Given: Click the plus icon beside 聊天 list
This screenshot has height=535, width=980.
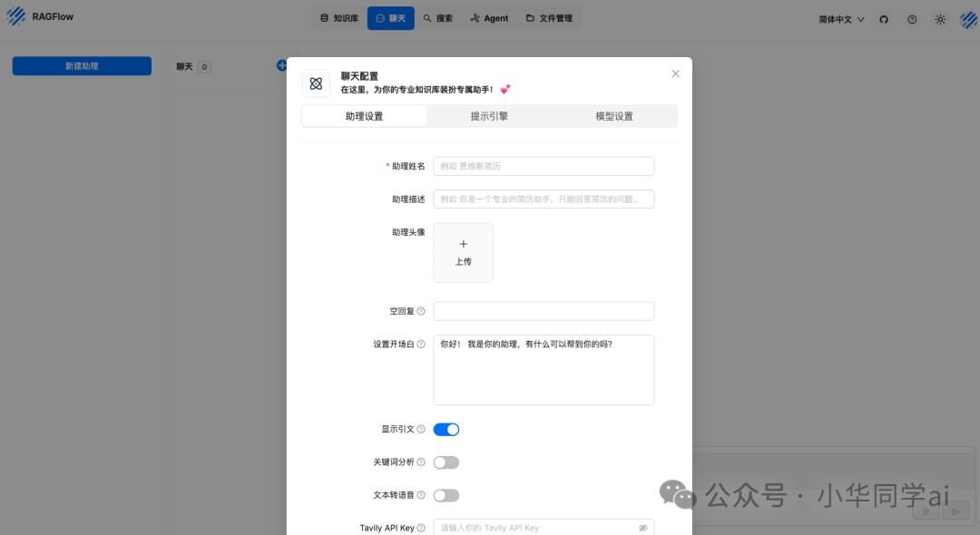Looking at the screenshot, I should tap(282, 65).
